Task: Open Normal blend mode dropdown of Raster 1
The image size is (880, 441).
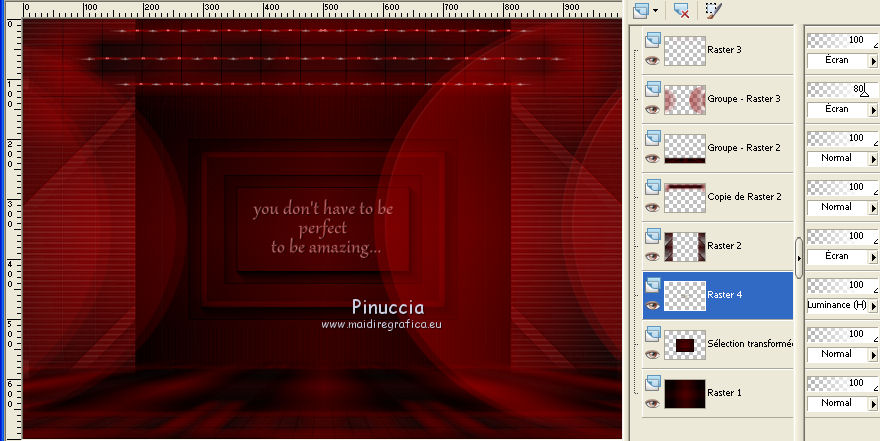Action: pyautogui.click(x=842, y=403)
